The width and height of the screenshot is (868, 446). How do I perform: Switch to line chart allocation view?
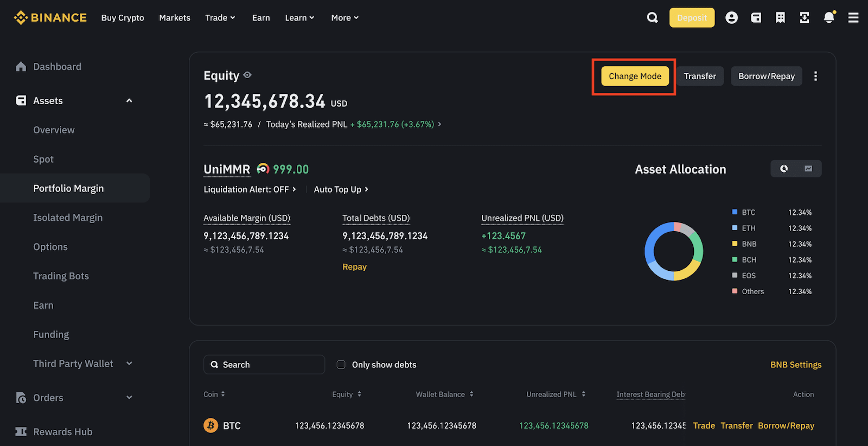pyautogui.click(x=808, y=169)
